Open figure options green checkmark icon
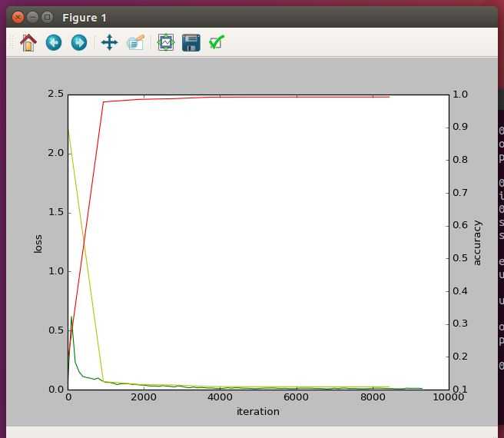Viewport: 504px width, 438px height. pyautogui.click(x=217, y=42)
